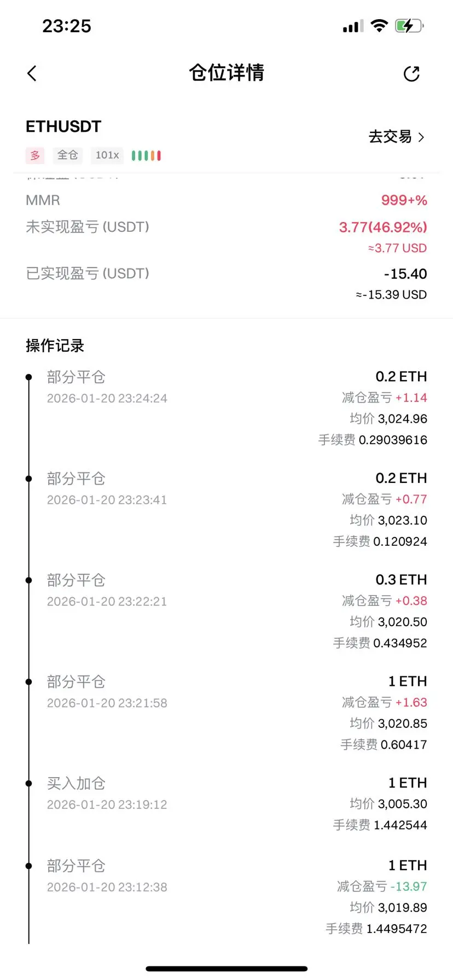The width and height of the screenshot is (453, 980).
Task: Tap the share/refresh icon top right
Action: pos(411,73)
